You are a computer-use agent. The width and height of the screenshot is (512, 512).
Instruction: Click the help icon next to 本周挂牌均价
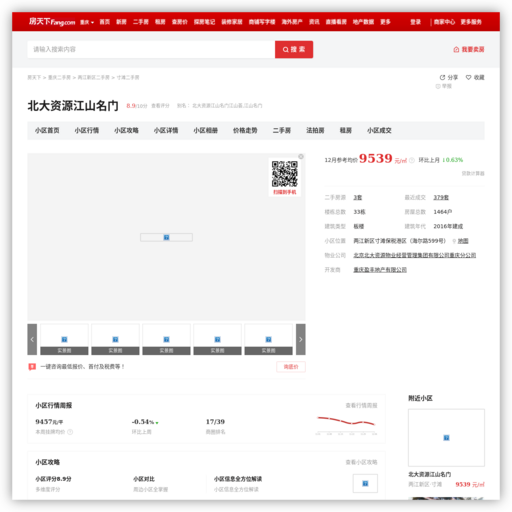pyautogui.click(x=70, y=432)
